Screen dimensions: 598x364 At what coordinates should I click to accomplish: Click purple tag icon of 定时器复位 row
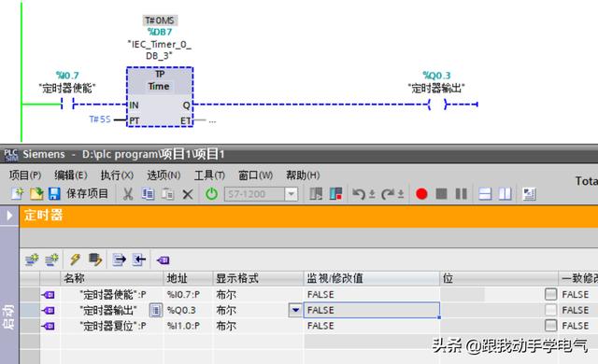(x=49, y=326)
